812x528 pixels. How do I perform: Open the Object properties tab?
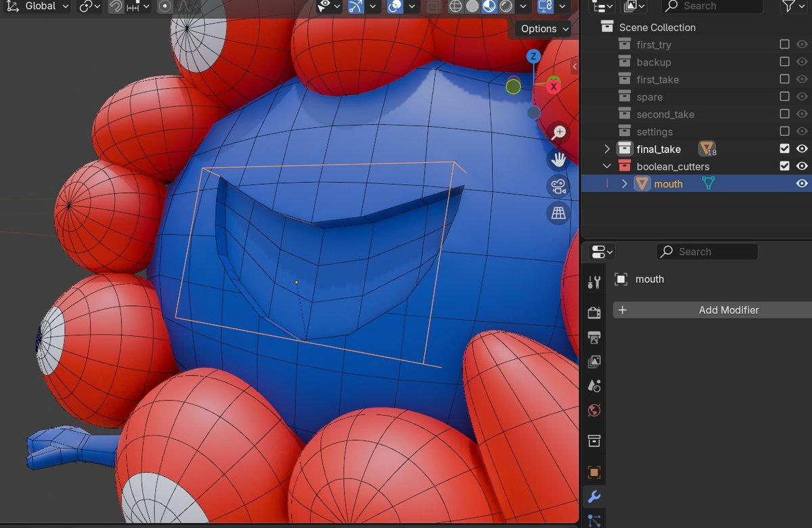(x=594, y=472)
